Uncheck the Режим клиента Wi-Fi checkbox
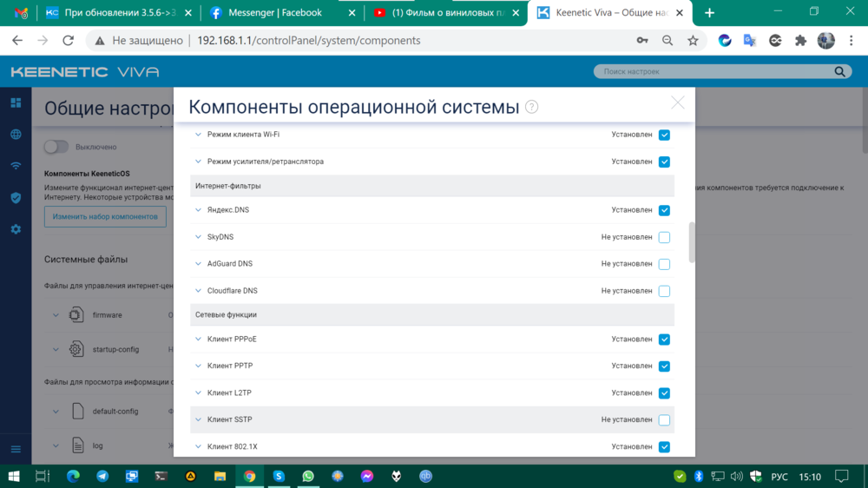The image size is (868, 488). [x=664, y=135]
